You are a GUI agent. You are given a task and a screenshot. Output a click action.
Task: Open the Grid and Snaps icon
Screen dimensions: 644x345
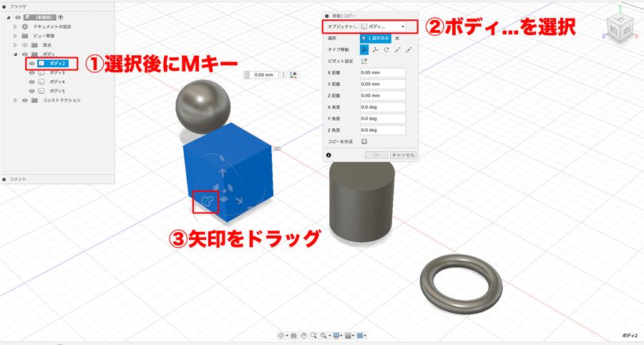[348, 336]
